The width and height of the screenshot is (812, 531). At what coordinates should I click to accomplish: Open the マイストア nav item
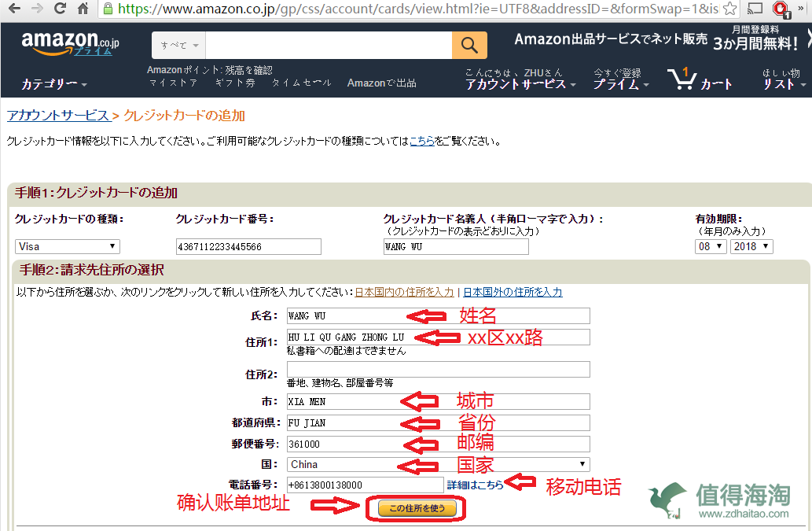173,83
